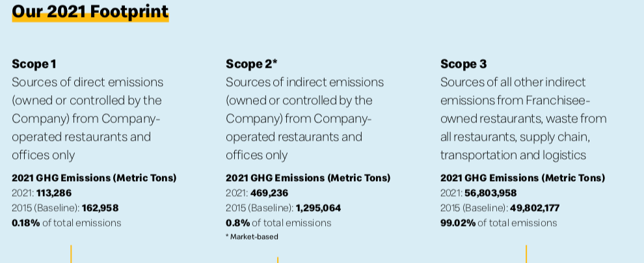Click the Scope 2 2021 value 469,236

point(269,193)
